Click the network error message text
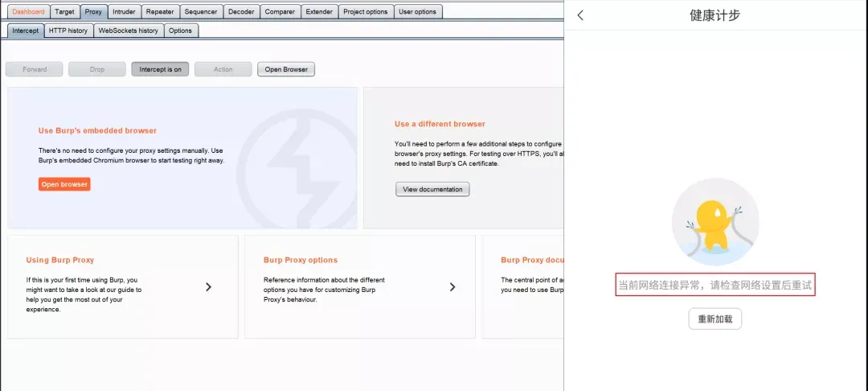This screenshot has width=868, height=391. tap(715, 286)
